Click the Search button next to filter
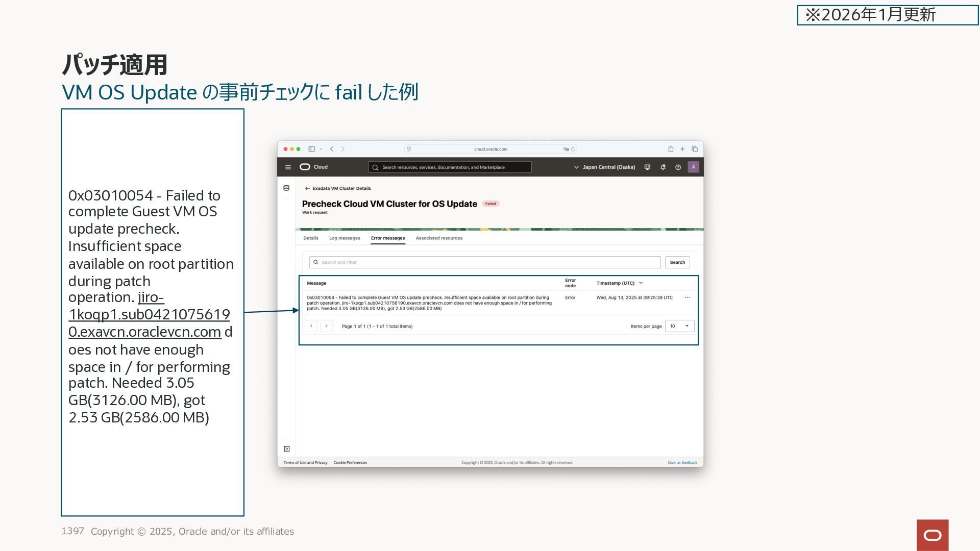The width and height of the screenshot is (980, 551). coord(677,262)
